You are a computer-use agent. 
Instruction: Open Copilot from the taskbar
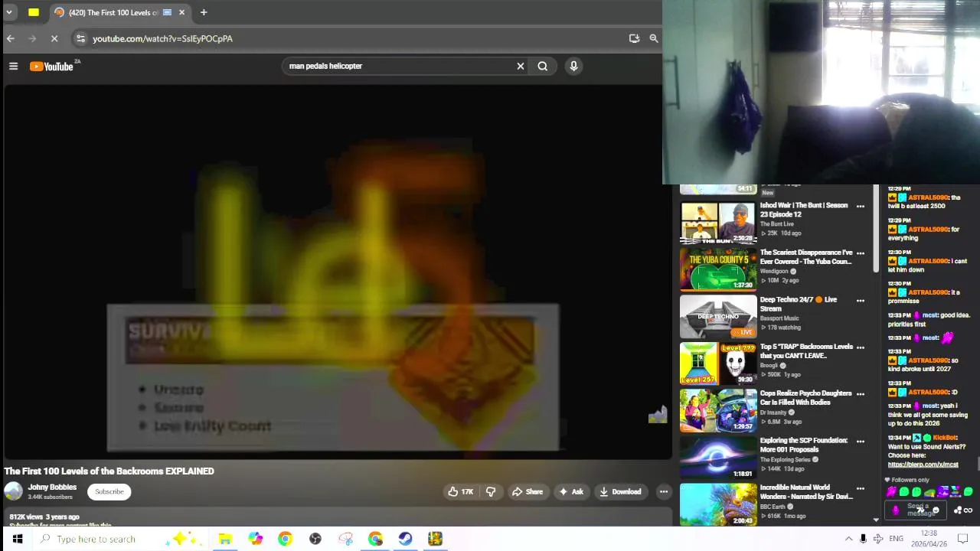(x=255, y=539)
